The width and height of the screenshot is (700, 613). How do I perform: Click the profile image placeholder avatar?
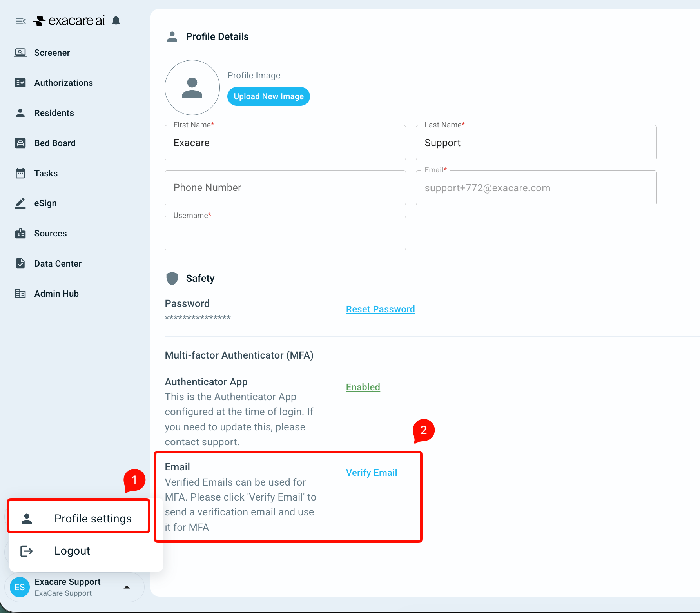click(x=192, y=87)
